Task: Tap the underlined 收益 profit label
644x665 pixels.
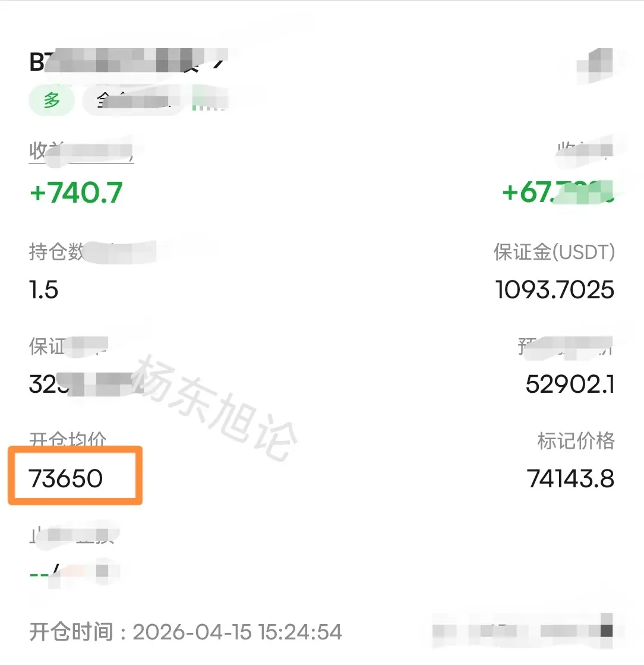Action: 81,150
